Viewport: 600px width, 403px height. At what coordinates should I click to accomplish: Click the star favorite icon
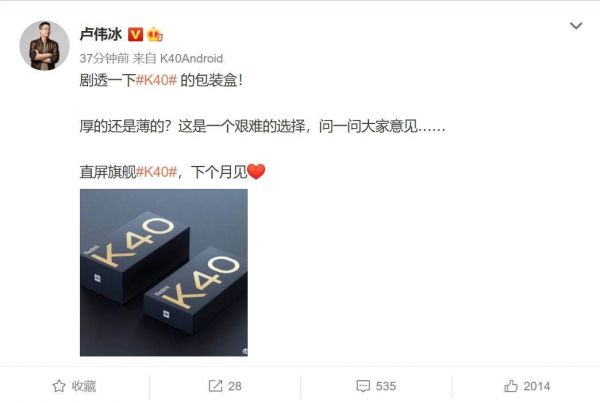coord(59,386)
